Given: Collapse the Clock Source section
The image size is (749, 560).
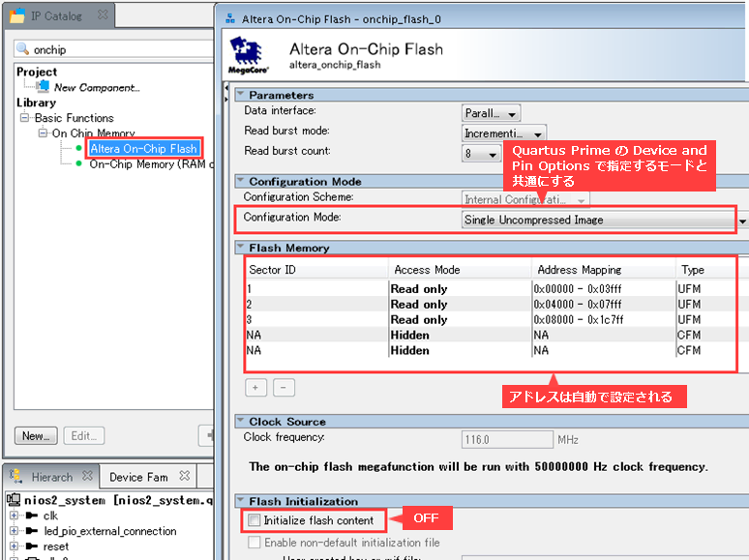Looking at the screenshot, I should pyautogui.click(x=240, y=421).
